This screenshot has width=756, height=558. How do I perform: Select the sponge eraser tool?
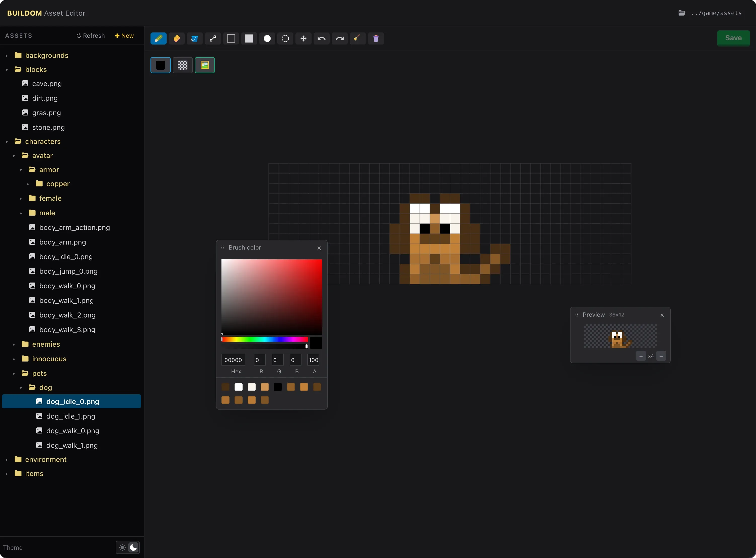pyautogui.click(x=177, y=38)
